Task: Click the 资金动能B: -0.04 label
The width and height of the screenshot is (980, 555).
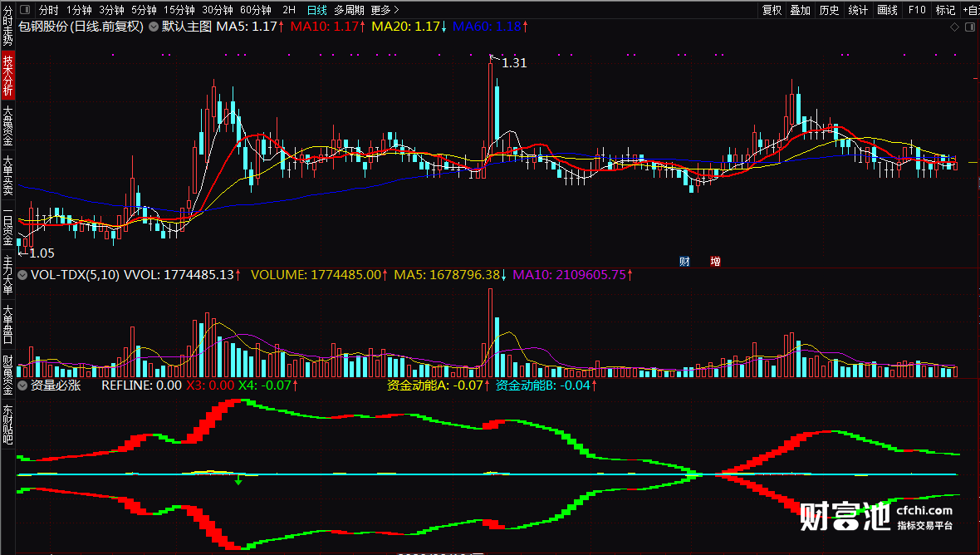Action: coord(546,386)
